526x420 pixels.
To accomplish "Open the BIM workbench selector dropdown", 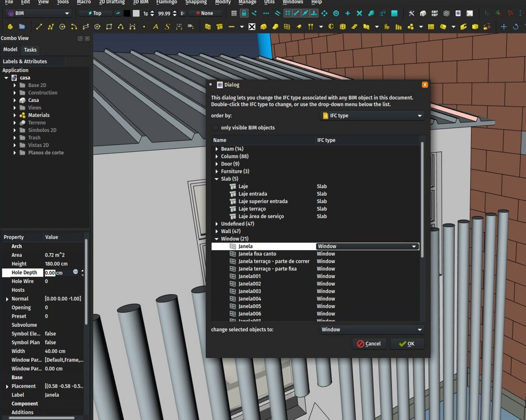I will pyautogui.click(x=38, y=13).
